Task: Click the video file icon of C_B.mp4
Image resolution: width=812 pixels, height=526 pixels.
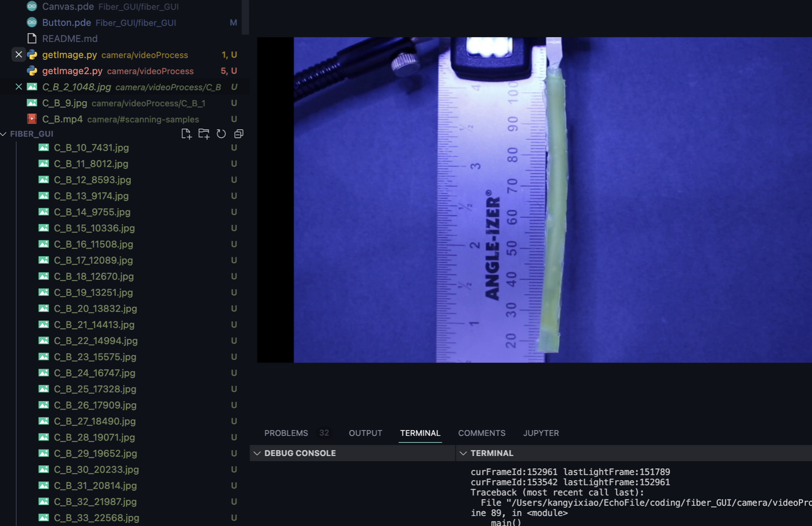Action: coord(32,119)
